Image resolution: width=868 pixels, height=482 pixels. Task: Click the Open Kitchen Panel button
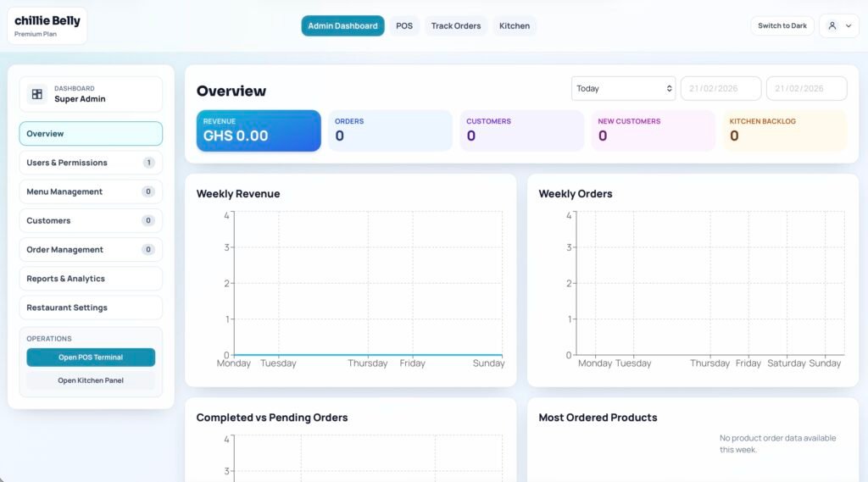(x=91, y=380)
